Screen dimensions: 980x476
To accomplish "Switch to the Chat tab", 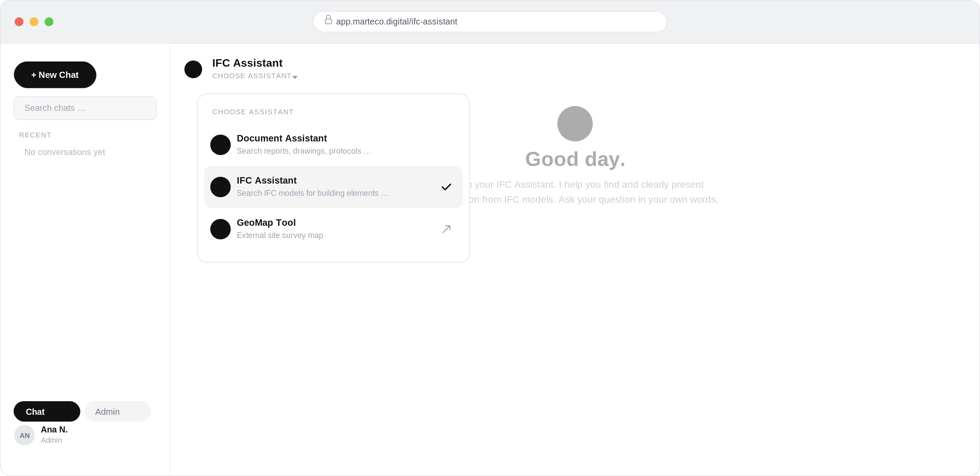I will (x=47, y=411).
